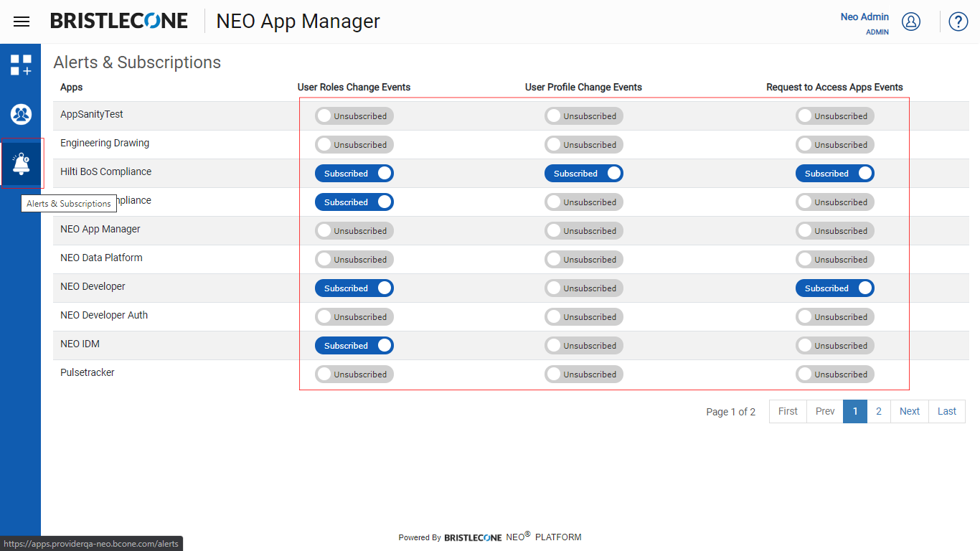Subscribe NEO App Manager Request to Access events
Screen dimensions: 980x551
[x=835, y=231]
